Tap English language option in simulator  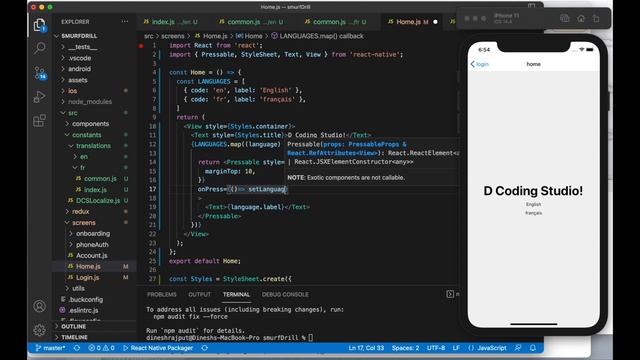[x=533, y=204]
